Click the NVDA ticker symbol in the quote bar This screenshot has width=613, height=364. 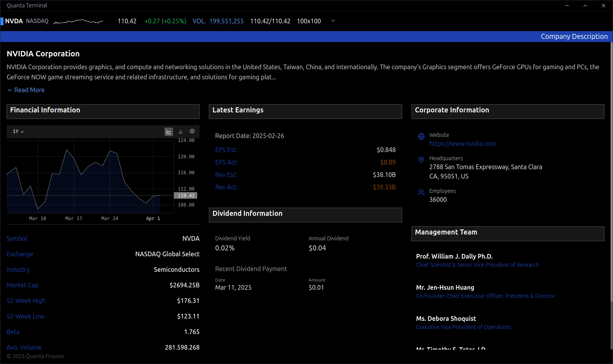(14, 21)
